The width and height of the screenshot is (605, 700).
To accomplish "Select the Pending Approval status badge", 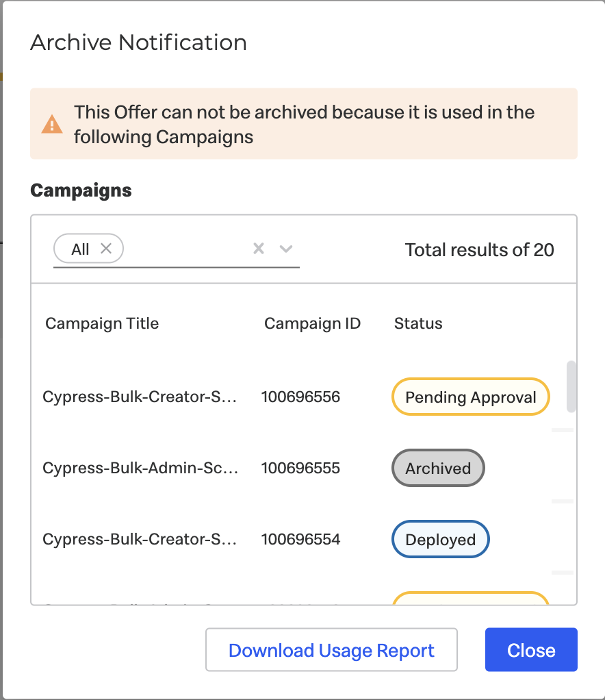I will point(471,397).
